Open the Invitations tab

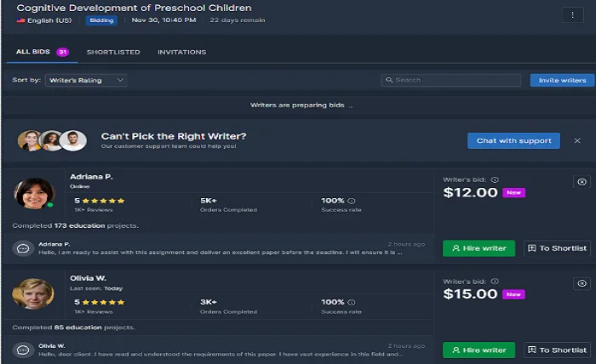point(181,52)
